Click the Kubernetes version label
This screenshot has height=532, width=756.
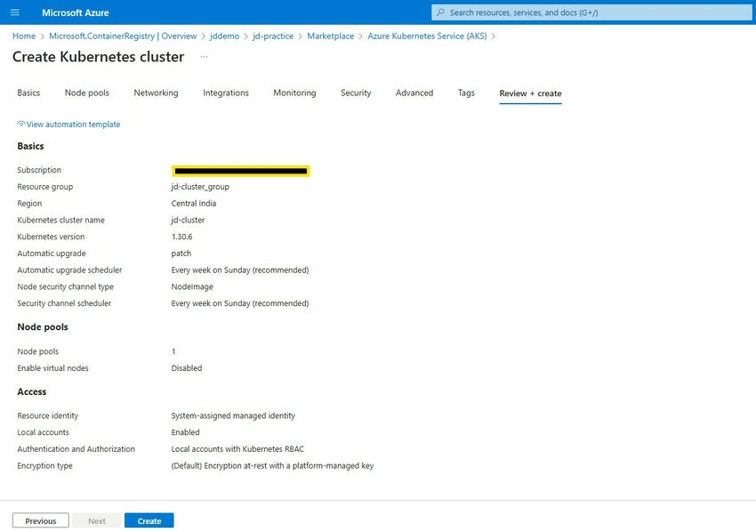click(x=51, y=237)
